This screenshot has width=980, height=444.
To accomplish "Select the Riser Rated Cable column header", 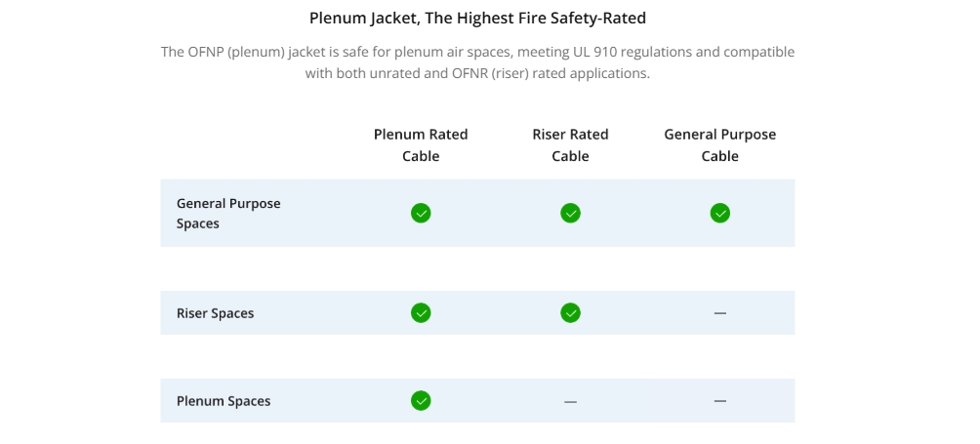I will click(570, 144).
